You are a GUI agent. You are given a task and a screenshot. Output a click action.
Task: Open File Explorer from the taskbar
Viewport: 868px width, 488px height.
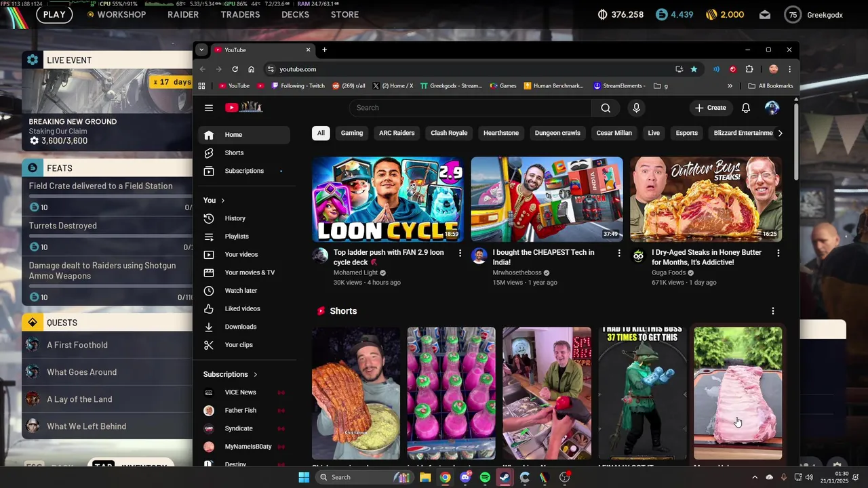[x=425, y=477]
